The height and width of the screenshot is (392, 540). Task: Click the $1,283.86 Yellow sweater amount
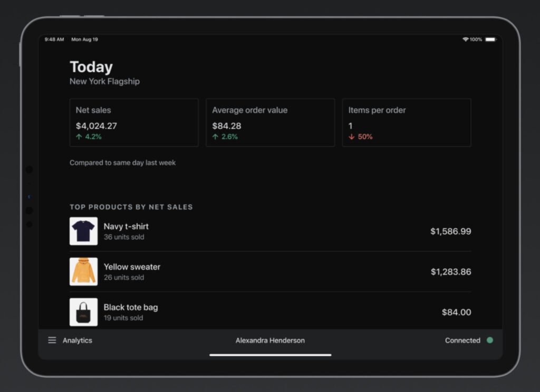tap(451, 272)
